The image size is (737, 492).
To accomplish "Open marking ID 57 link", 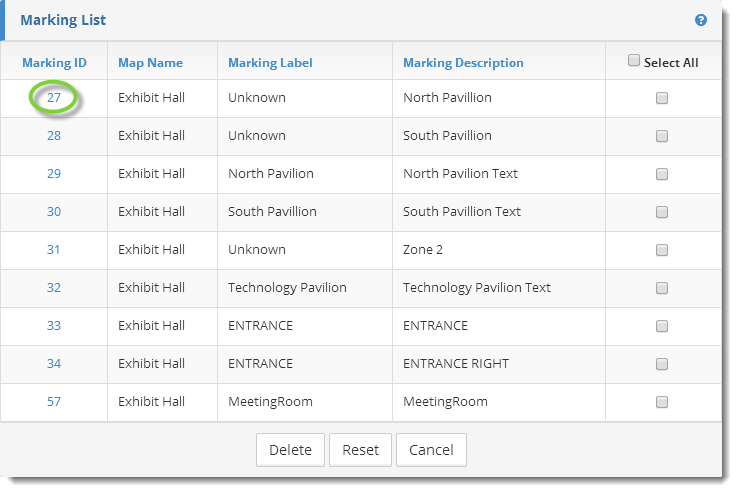I will (54, 402).
